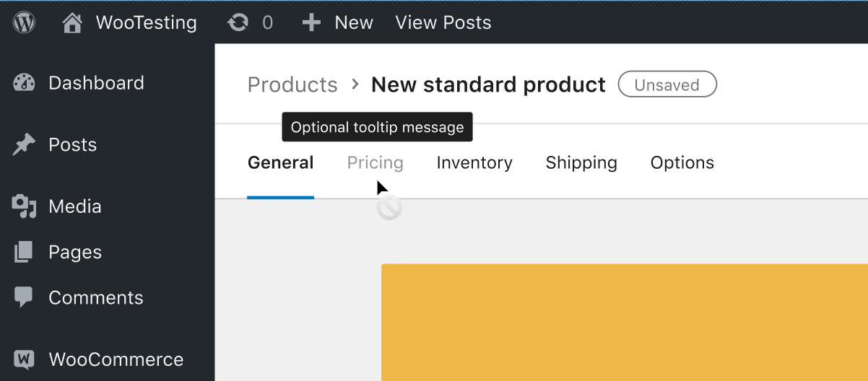The image size is (868, 381).
Task: Click the Unsaved status badge
Action: 667,84
